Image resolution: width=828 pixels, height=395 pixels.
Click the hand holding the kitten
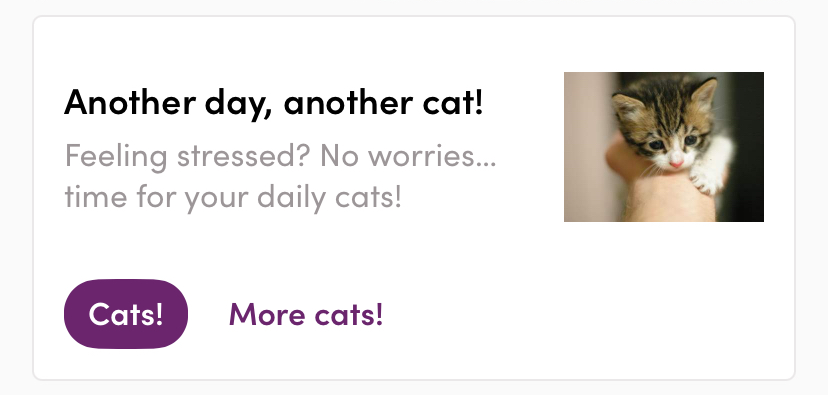(660, 190)
